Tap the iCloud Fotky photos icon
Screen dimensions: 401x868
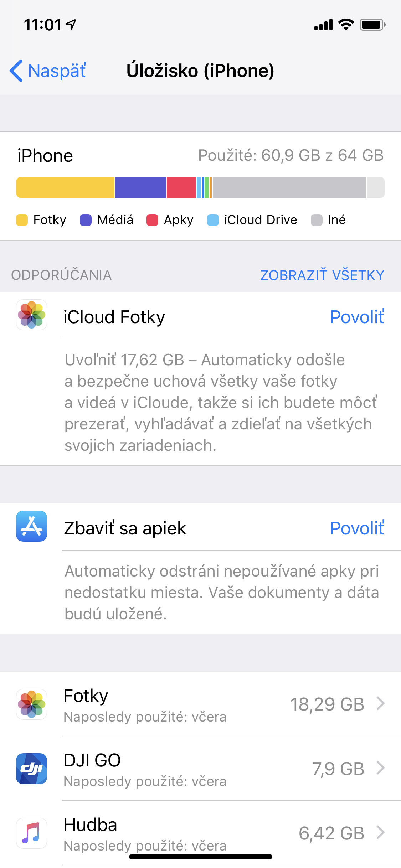(31, 315)
